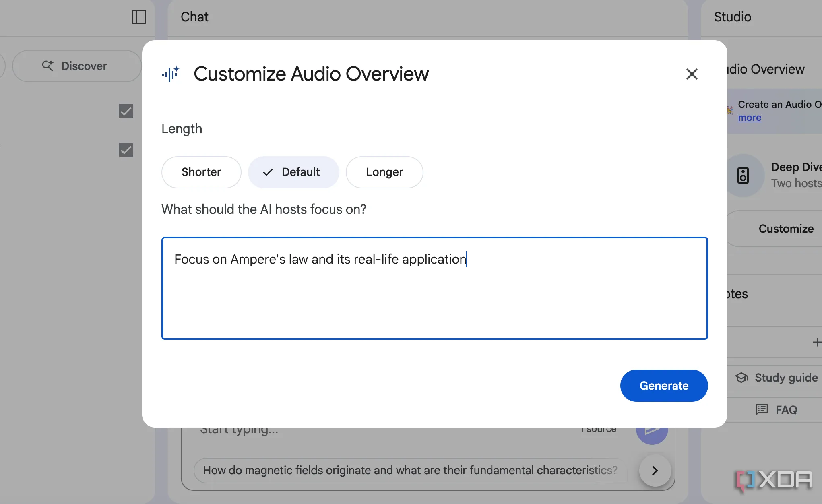Click the suggested magnetic fields question
The image size is (822, 504).
(410, 470)
